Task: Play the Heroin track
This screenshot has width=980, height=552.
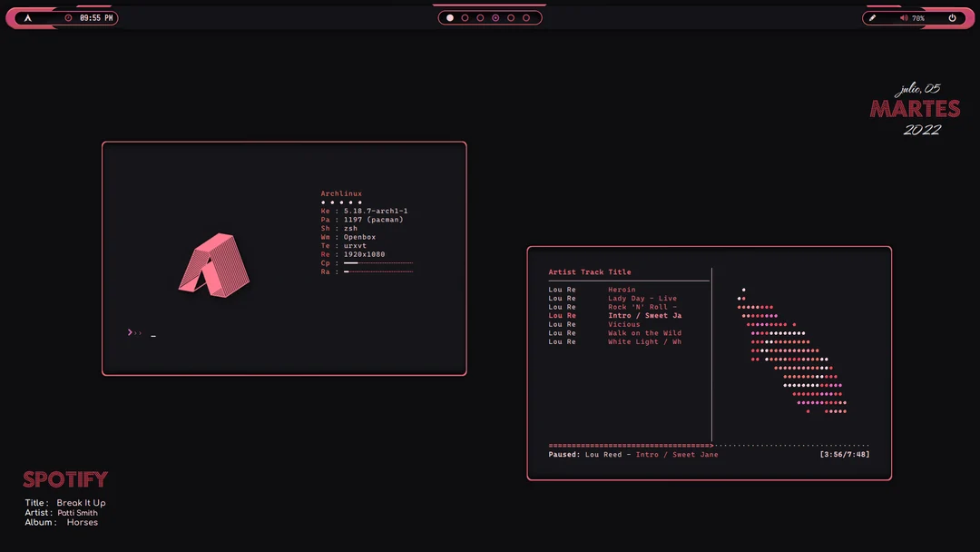Action: 622,289
